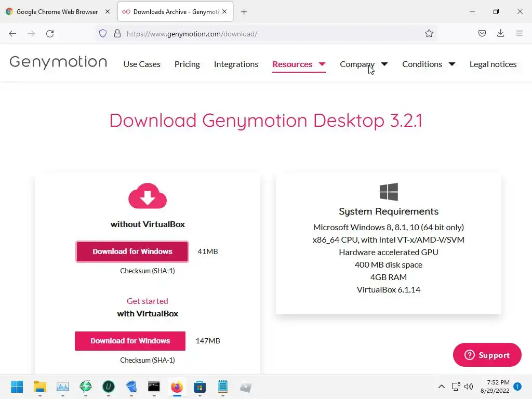Show hidden system tray icons

[x=442, y=387]
